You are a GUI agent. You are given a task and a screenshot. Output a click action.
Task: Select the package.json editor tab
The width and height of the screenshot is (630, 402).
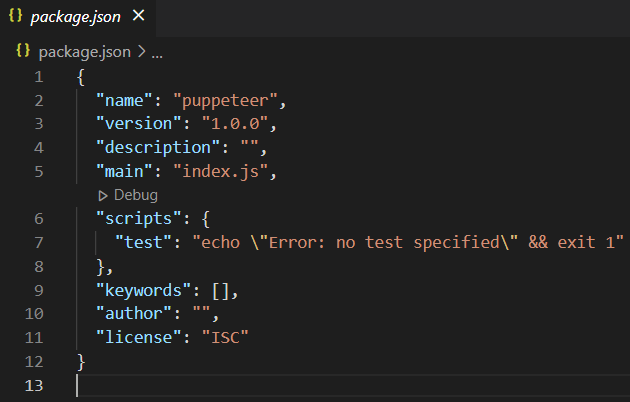point(78,16)
